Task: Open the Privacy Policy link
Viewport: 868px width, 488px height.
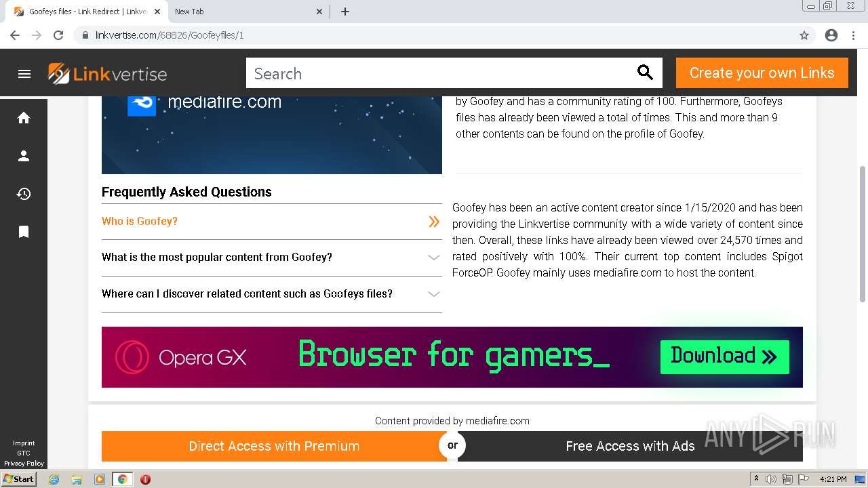Action: [x=24, y=464]
